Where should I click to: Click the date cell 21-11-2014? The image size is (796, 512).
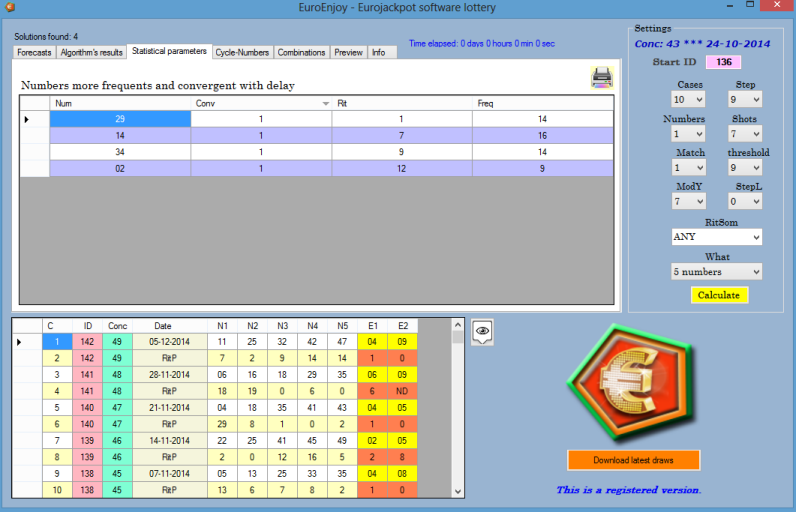coord(170,407)
